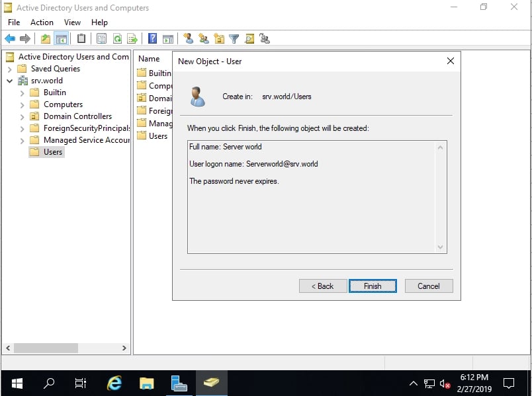
Task: Go up one level with folder icon
Action: (46, 38)
